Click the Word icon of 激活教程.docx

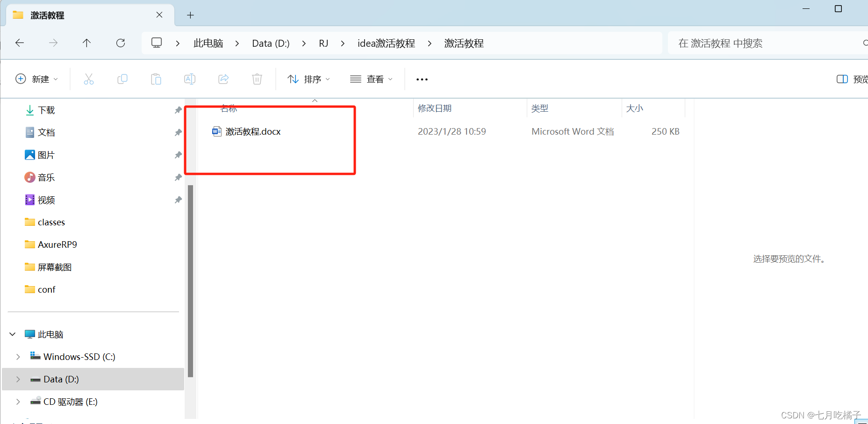pyautogui.click(x=216, y=131)
